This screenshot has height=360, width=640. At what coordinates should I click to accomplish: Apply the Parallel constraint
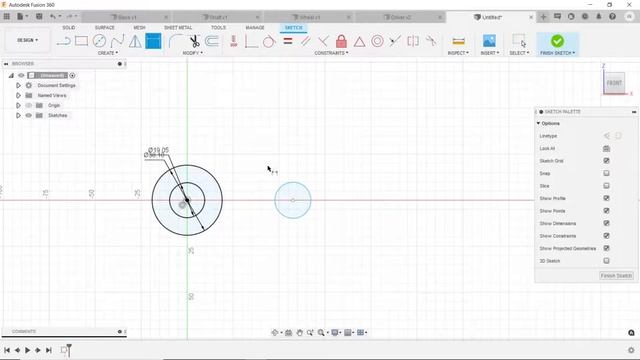point(306,41)
